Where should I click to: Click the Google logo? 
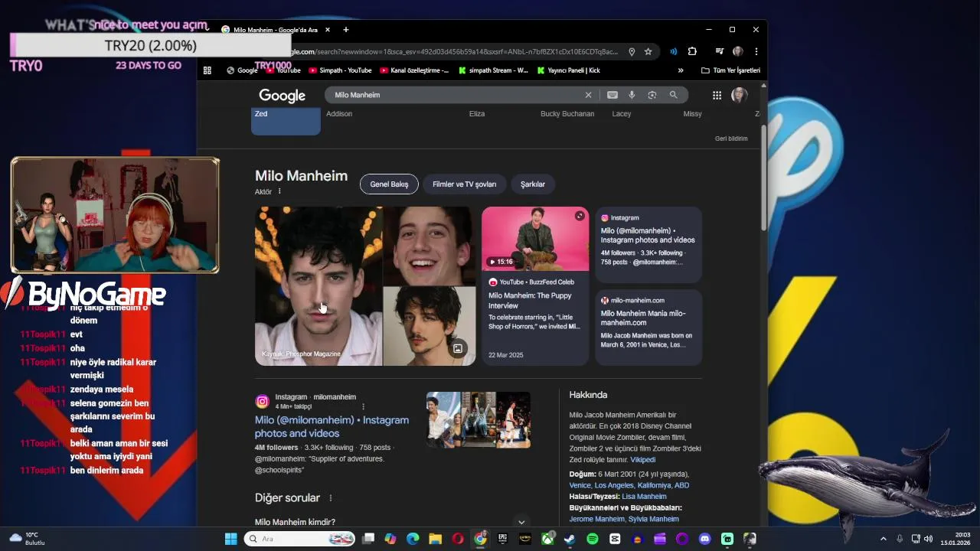coord(282,96)
